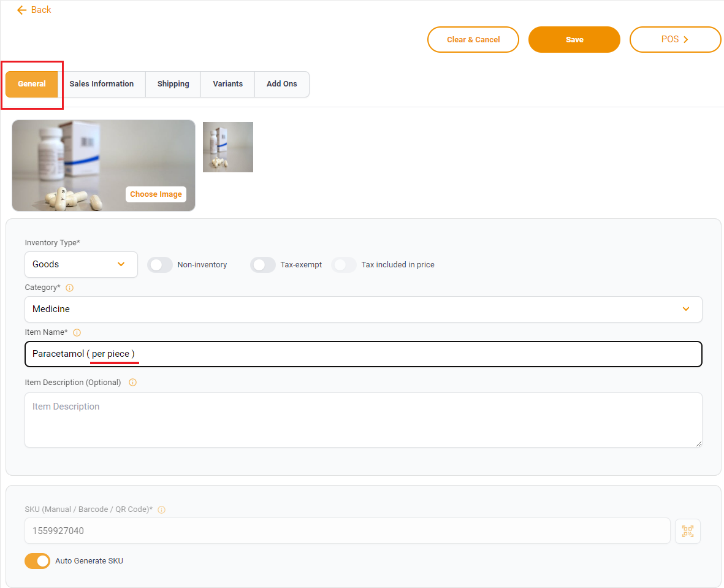Click the Back link text
The width and height of the screenshot is (724, 588).
tap(41, 10)
